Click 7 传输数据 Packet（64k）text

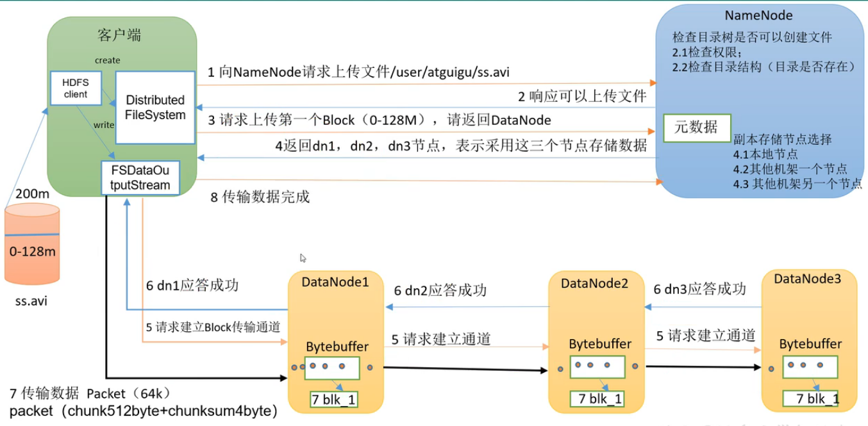[x=90, y=393]
